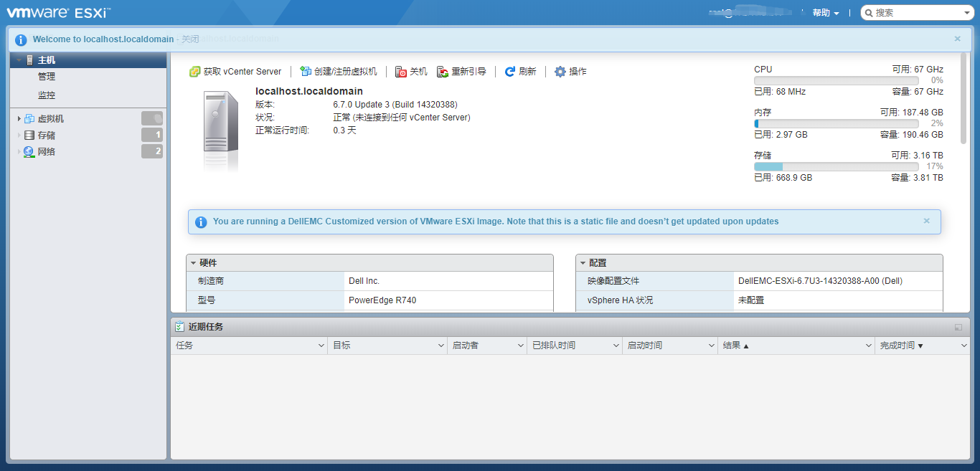Open the 任务 column filter dropdown

tap(323, 345)
